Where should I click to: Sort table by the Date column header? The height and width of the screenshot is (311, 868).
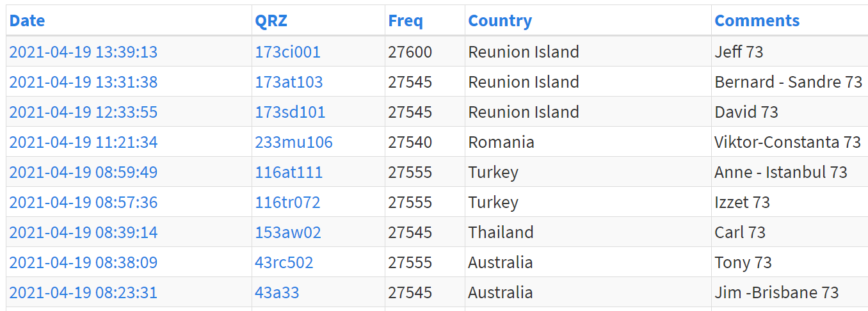point(27,20)
